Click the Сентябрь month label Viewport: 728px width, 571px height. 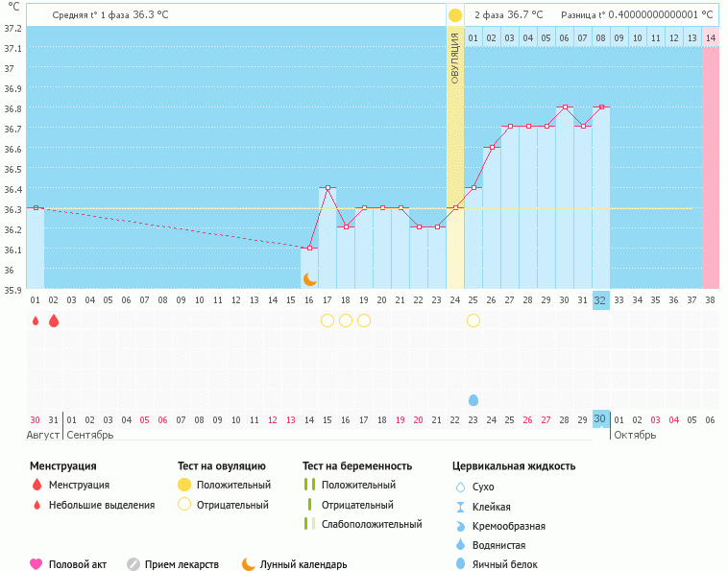point(89,435)
